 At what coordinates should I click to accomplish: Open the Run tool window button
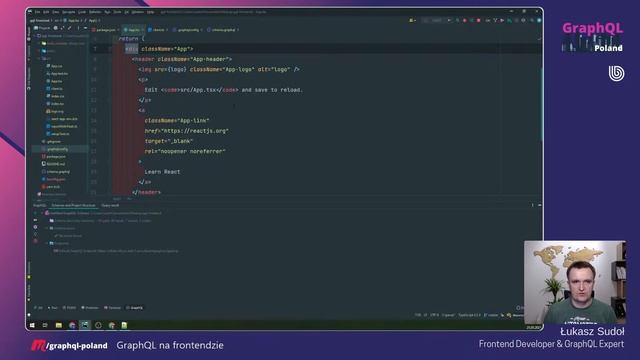53,308
